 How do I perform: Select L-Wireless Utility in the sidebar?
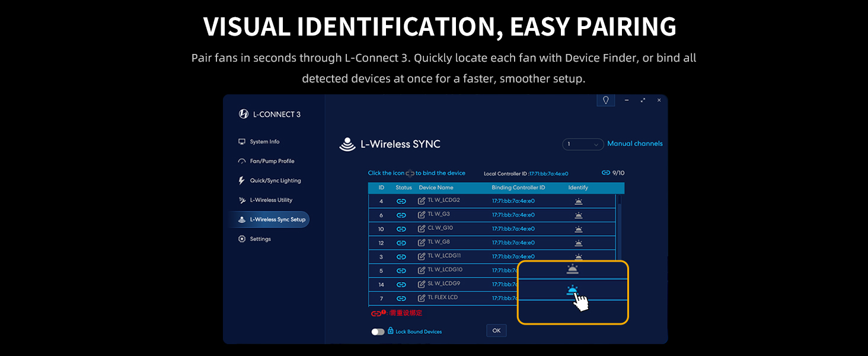[x=266, y=200]
